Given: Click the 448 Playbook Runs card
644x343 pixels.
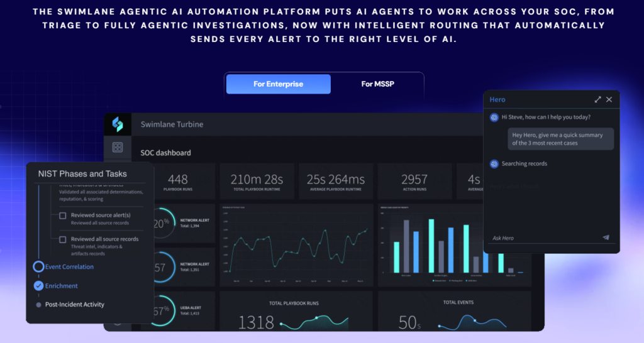Looking at the screenshot, I should (x=178, y=182).
